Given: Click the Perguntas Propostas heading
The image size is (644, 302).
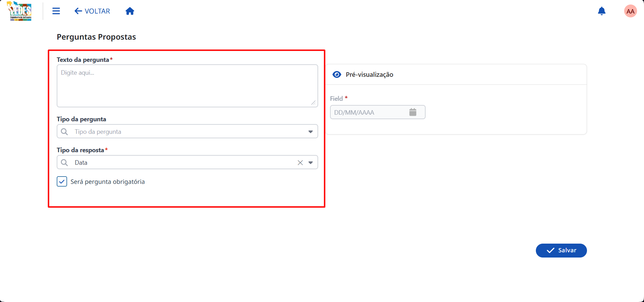Looking at the screenshot, I should [96, 37].
